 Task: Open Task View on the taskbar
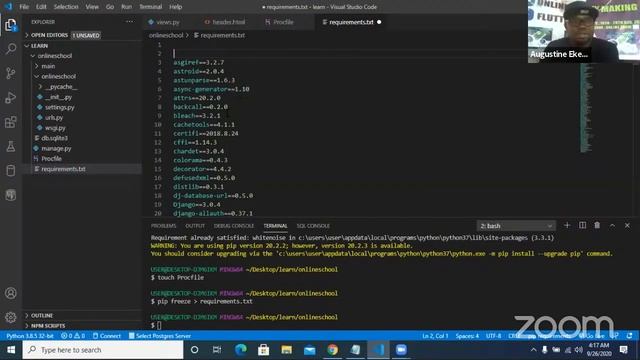tap(217, 350)
